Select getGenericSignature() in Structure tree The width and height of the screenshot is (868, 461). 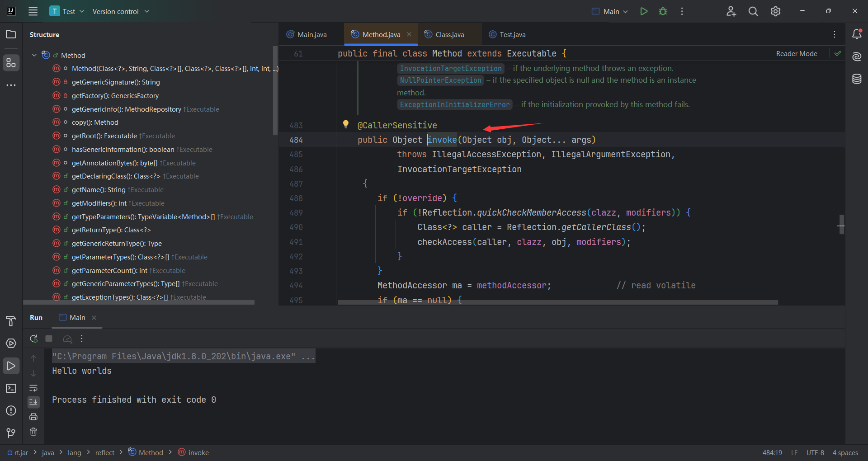[x=116, y=82]
